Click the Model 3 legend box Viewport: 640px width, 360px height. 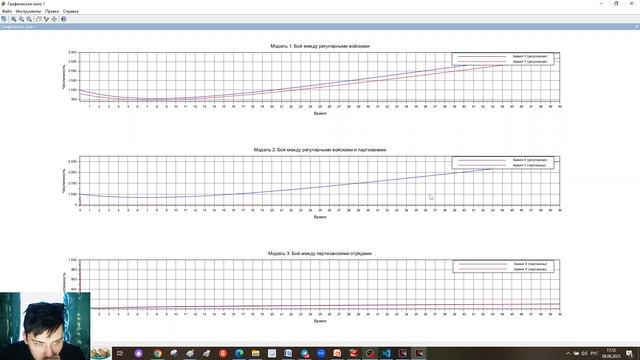click(x=503, y=267)
